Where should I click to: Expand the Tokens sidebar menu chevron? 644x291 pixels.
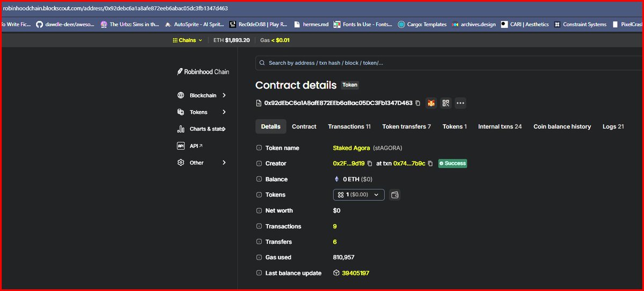pyautogui.click(x=224, y=112)
